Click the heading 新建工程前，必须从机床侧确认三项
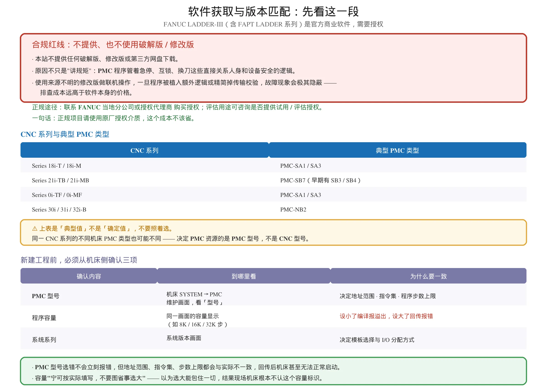The height and width of the screenshot is (392, 547). (x=79, y=260)
